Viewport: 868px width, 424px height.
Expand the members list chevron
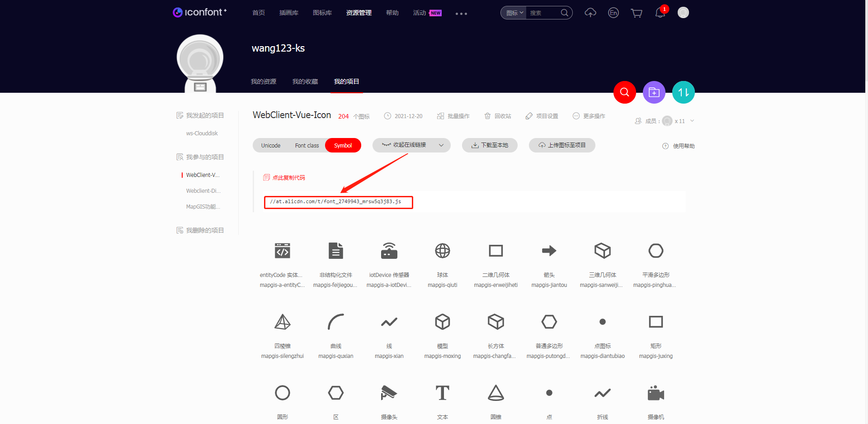692,121
